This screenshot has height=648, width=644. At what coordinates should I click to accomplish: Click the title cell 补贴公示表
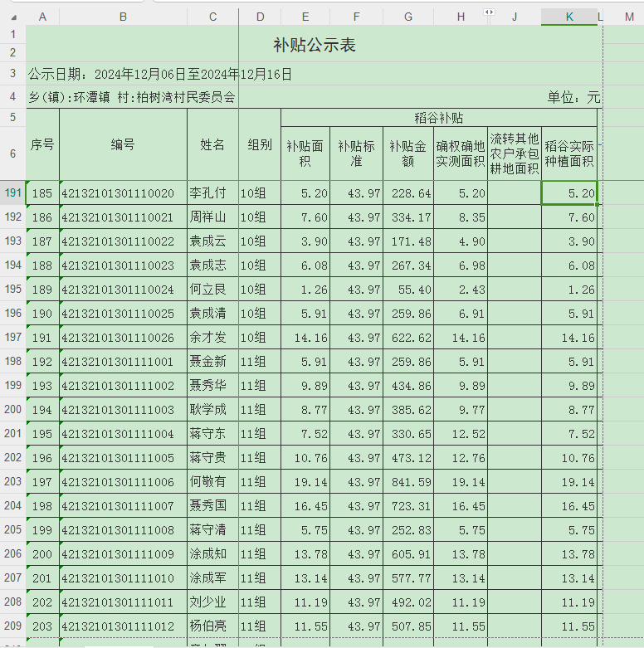[315, 45]
